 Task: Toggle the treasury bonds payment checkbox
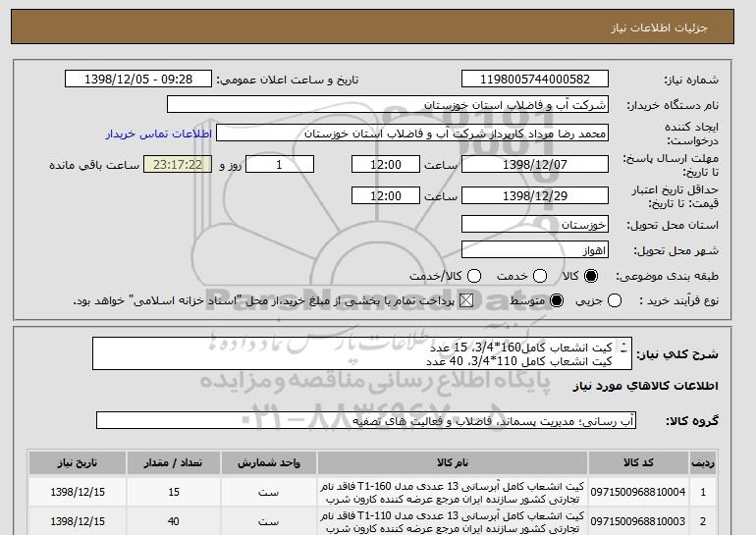[x=465, y=300]
